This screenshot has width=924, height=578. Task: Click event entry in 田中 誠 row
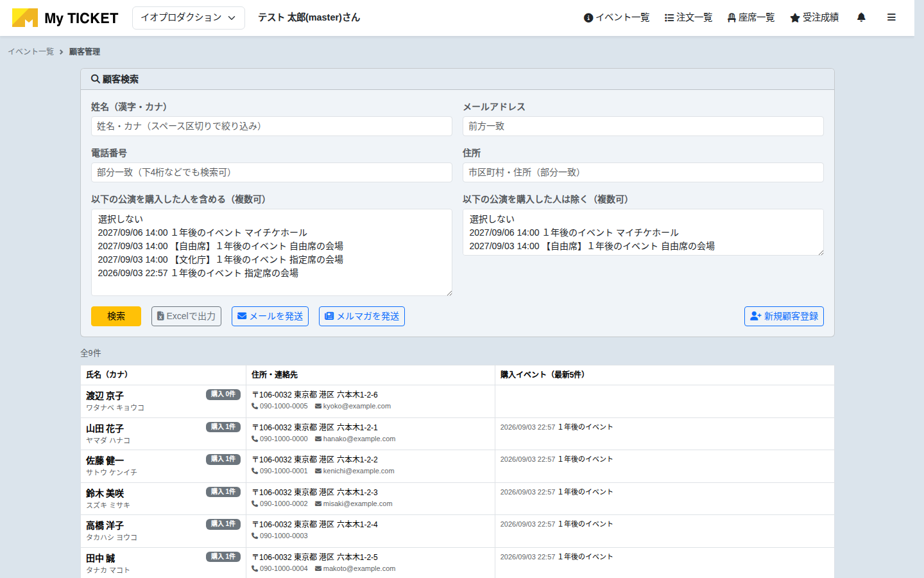point(556,557)
